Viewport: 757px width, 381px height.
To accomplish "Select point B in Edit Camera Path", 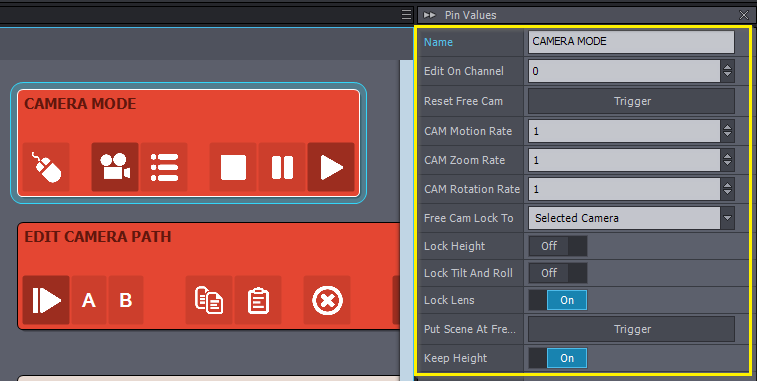I will (x=126, y=300).
